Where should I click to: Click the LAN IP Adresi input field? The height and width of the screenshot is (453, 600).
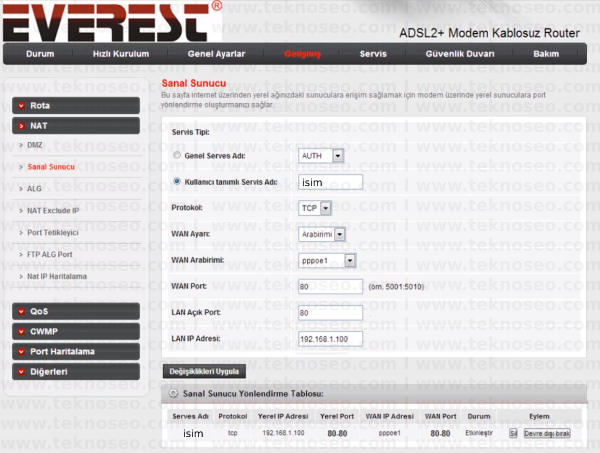pos(330,339)
